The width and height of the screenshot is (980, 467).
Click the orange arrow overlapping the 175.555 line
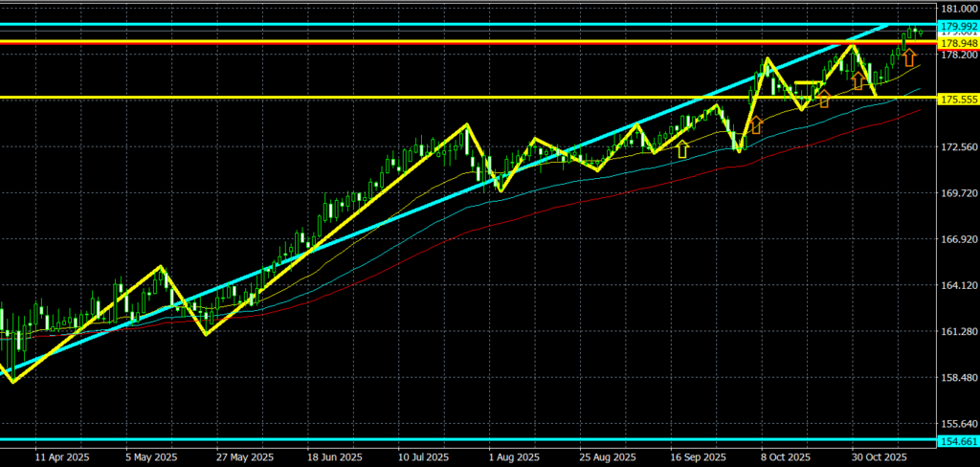click(x=823, y=98)
